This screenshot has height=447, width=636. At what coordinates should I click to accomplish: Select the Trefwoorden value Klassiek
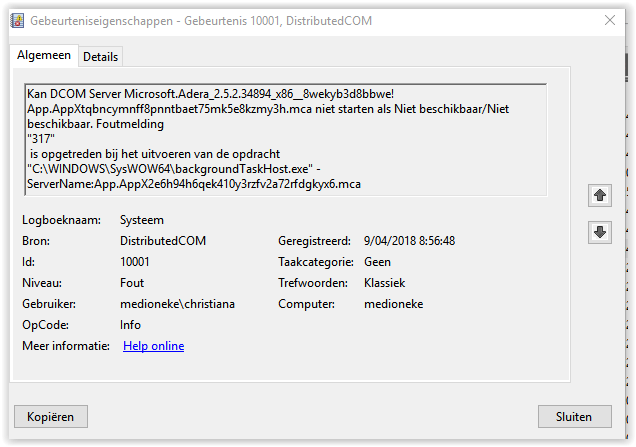(x=384, y=283)
